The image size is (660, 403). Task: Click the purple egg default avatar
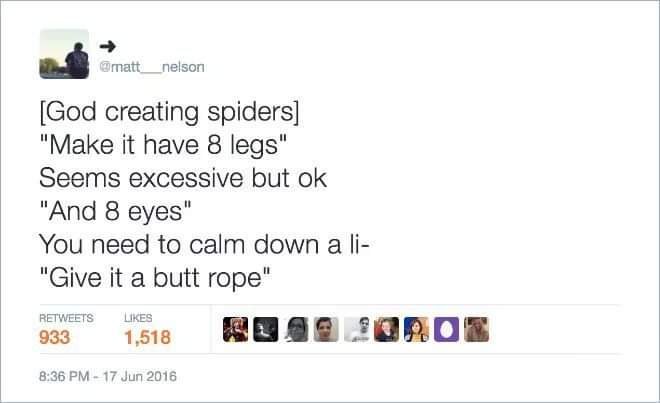446,329
